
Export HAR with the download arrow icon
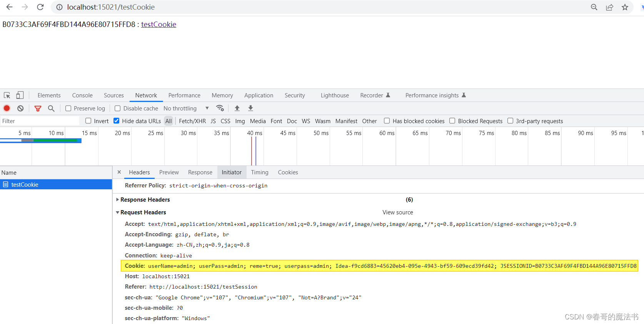pyautogui.click(x=250, y=108)
